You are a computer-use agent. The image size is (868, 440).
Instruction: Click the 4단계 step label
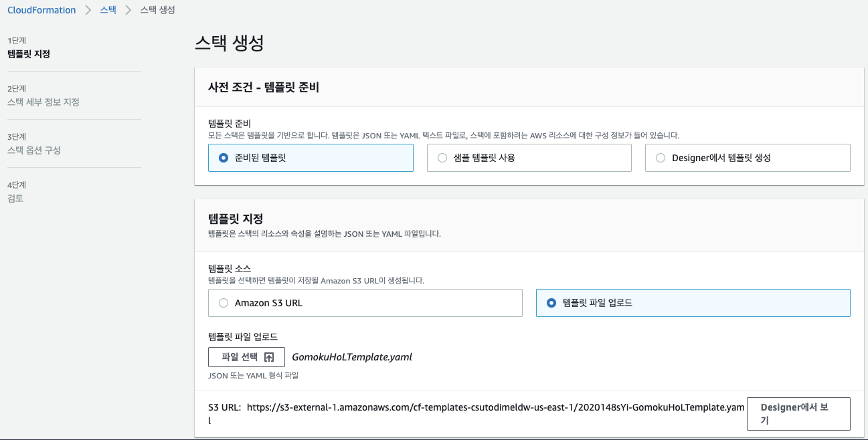[17, 185]
